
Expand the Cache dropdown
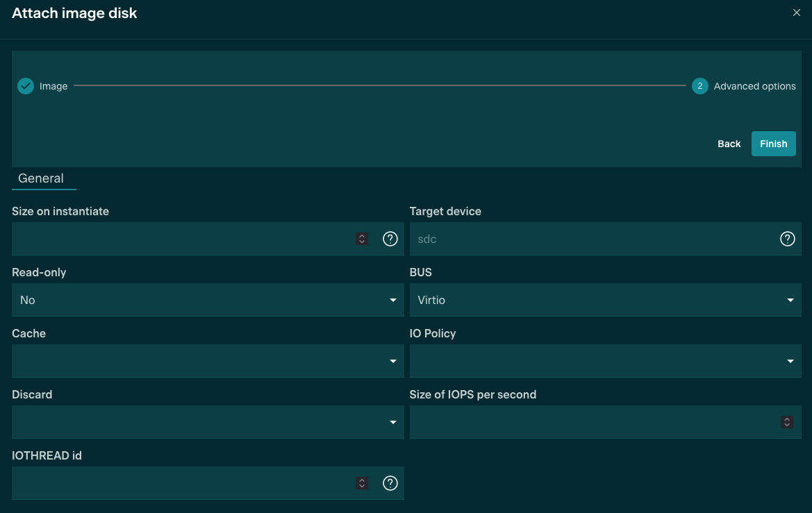(x=207, y=361)
